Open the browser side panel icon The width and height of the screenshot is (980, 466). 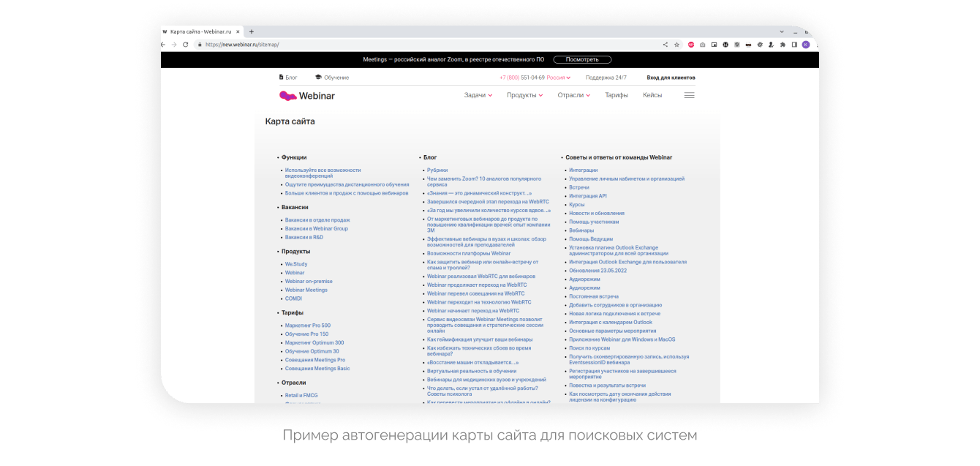(x=794, y=45)
